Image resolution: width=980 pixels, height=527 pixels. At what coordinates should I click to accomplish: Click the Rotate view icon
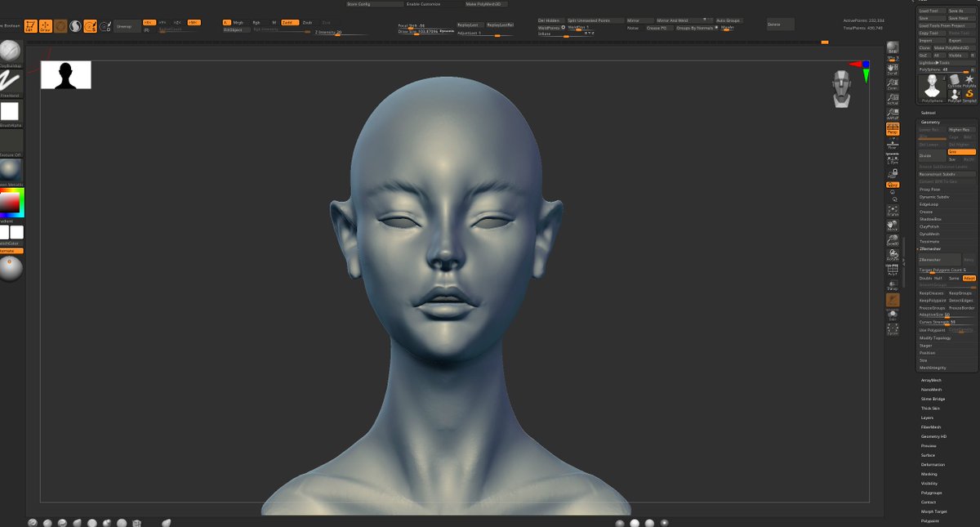893,255
